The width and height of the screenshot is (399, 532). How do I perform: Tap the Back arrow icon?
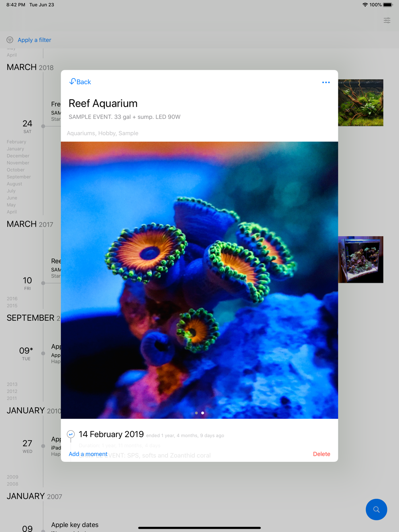[72, 81]
